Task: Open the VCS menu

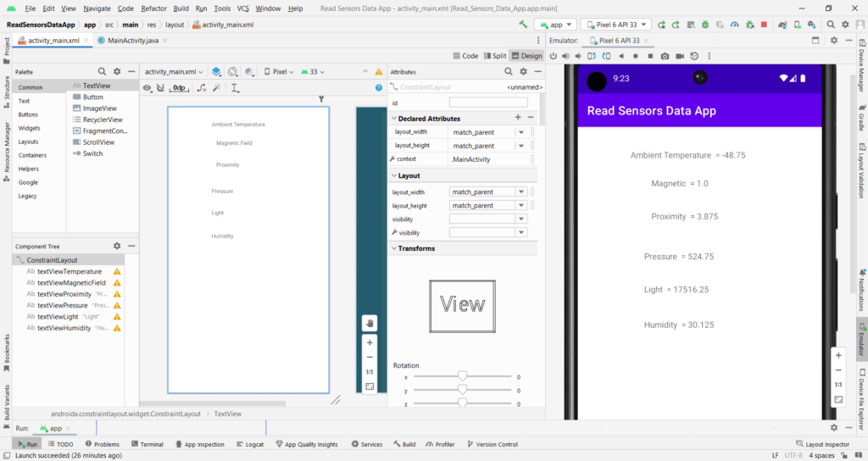Action: pyautogui.click(x=243, y=8)
